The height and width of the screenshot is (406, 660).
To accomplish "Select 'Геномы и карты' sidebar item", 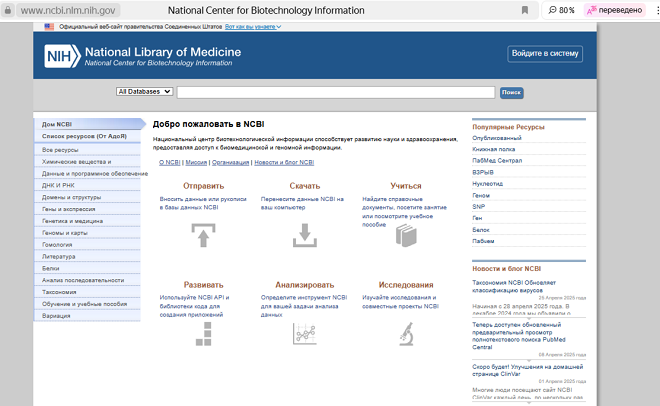I will point(87,233).
